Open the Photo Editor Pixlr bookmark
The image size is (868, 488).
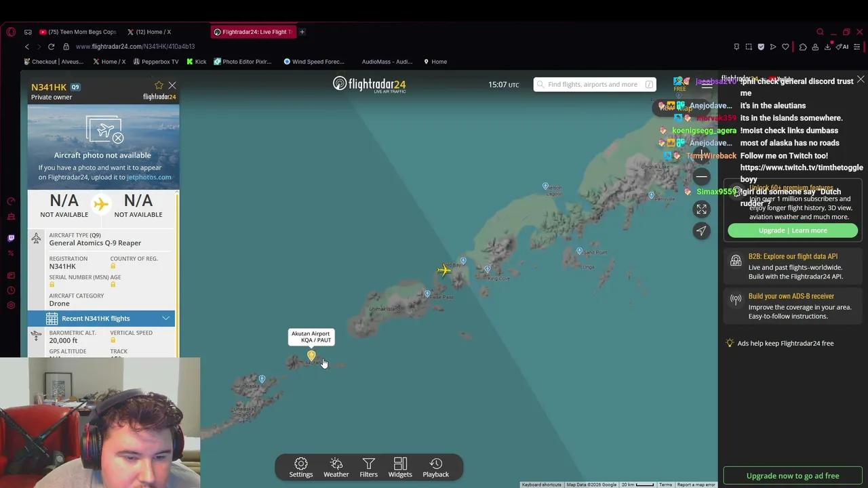[x=243, y=62]
